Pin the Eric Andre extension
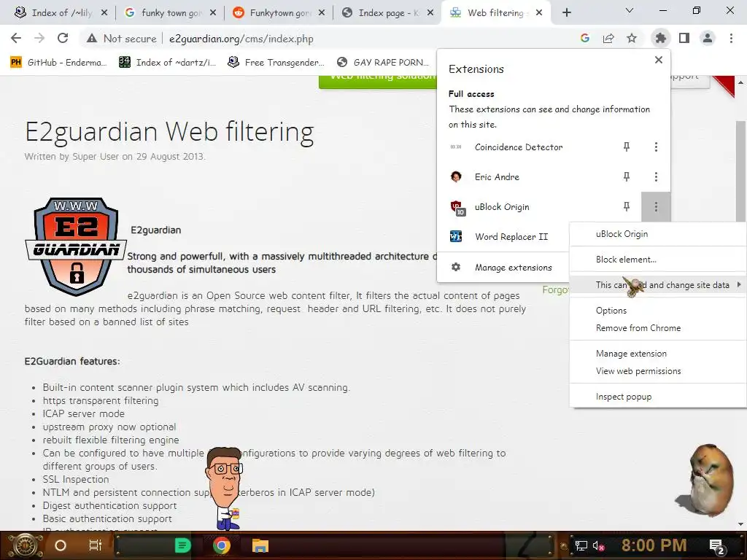The height and width of the screenshot is (560, 747). pyautogui.click(x=627, y=177)
